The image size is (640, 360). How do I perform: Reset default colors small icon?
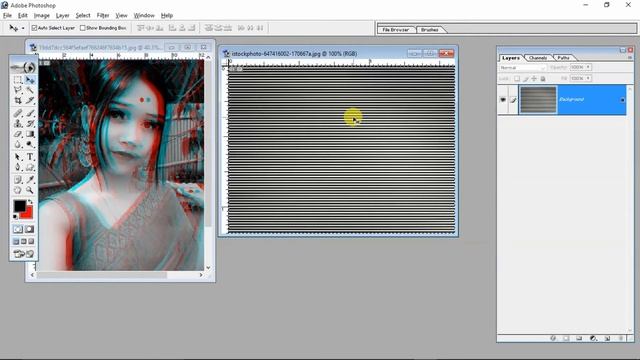coord(16,216)
